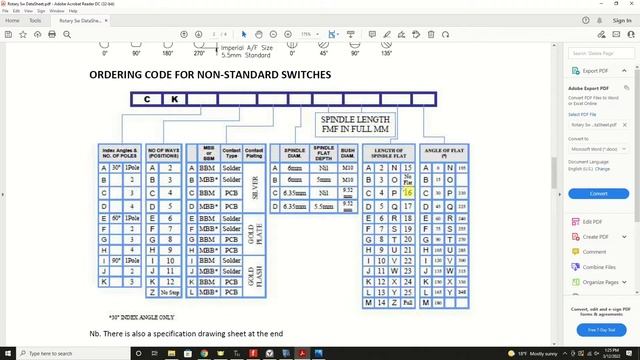The width and height of the screenshot is (640, 360).
Task: Click the document vertical scrollbar thumb
Action: pyautogui.click(x=554, y=172)
